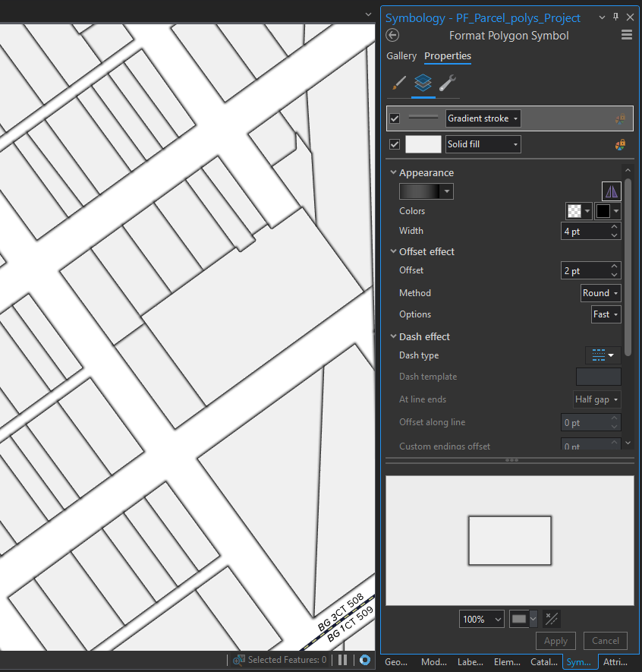Screen dimensions: 642x672
Task: Open the Dash type dropdown
Action: pyautogui.click(x=603, y=355)
